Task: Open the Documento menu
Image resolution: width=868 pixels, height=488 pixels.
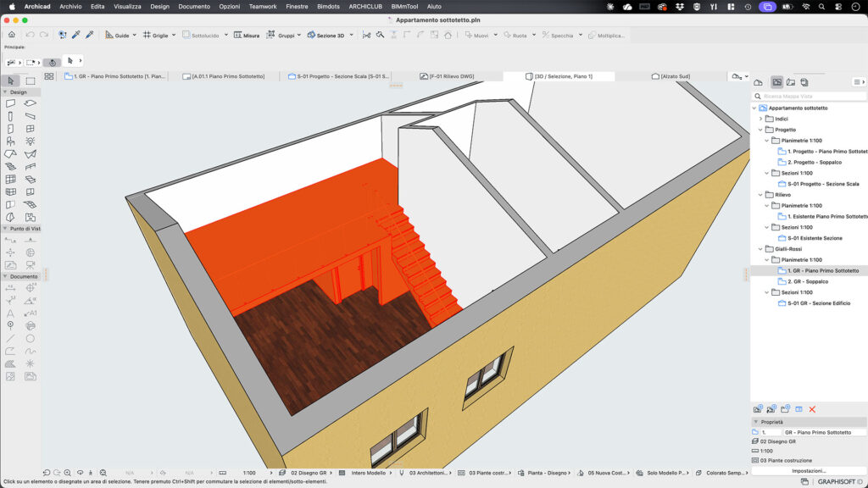Action: [x=194, y=7]
